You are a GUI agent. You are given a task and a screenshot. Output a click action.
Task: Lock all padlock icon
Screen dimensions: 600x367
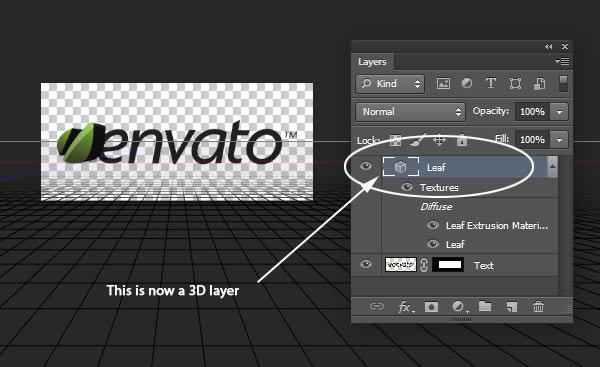tap(462, 140)
